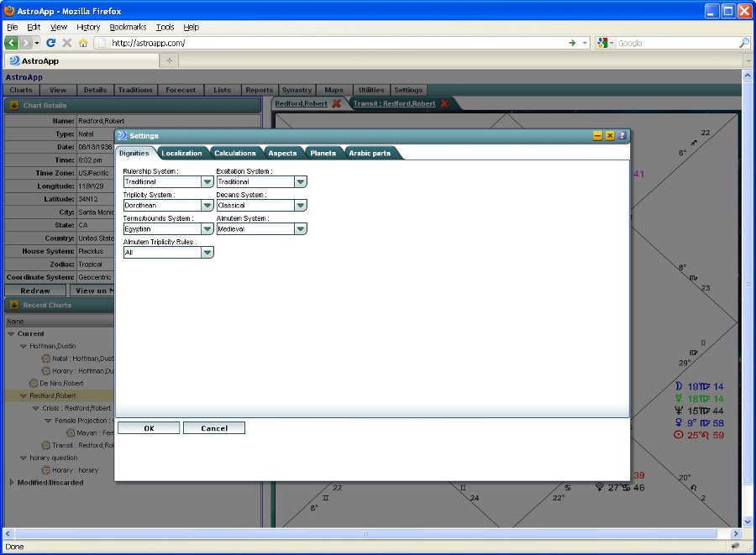Switch to the Localization tab
Screen dimensions: 756x555
click(181, 153)
